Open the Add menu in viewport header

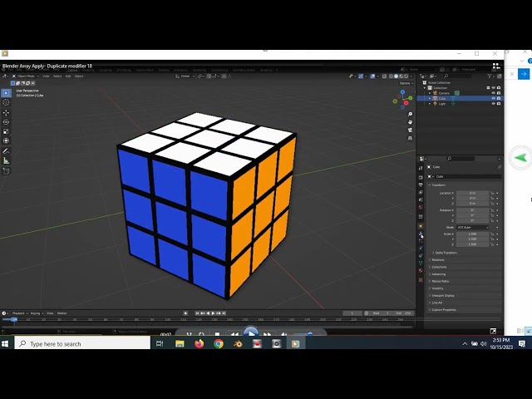click(x=68, y=76)
